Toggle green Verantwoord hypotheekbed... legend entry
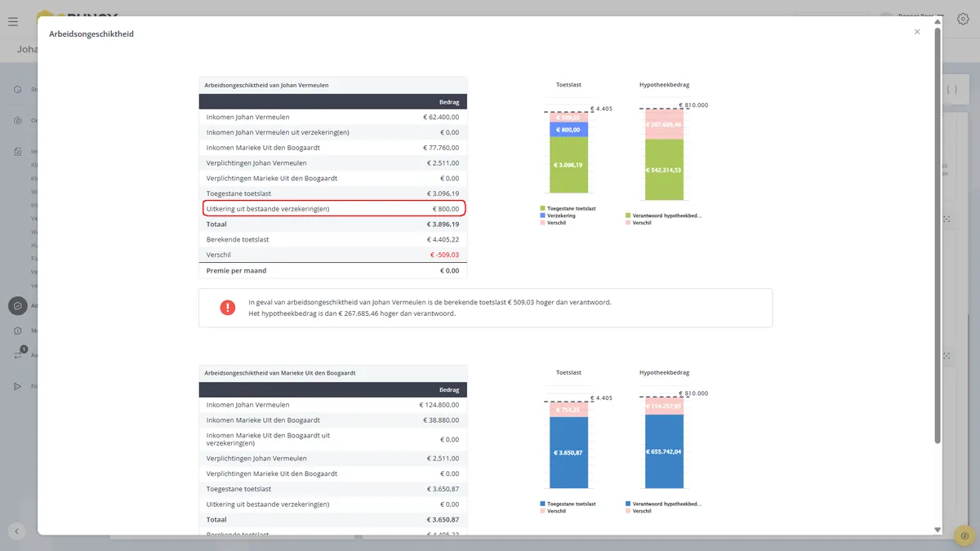Viewport: 980px width, 551px height. [x=663, y=216]
